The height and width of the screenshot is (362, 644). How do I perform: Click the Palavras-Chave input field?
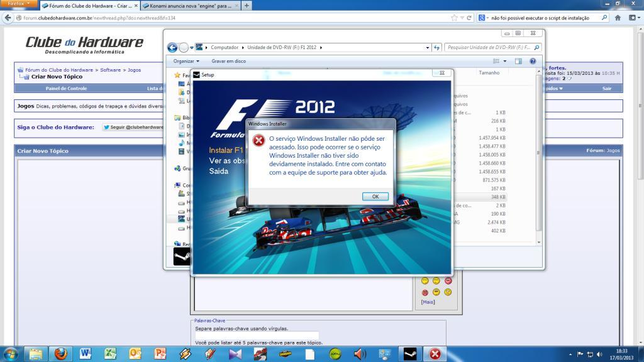(257, 336)
